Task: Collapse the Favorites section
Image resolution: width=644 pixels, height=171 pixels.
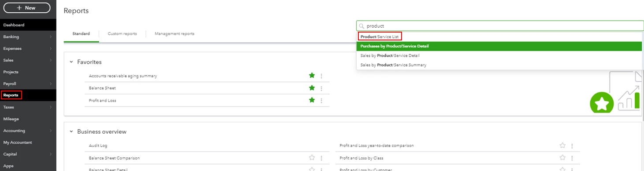Action: 71,62
